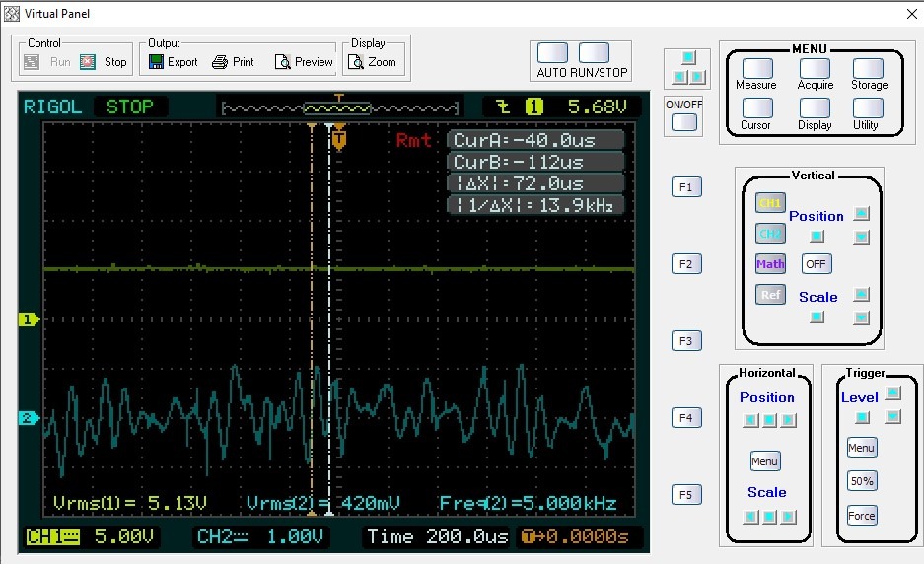Screen dimensions: 924x564
Task: Click the vertical OFF button
Action: (817, 264)
